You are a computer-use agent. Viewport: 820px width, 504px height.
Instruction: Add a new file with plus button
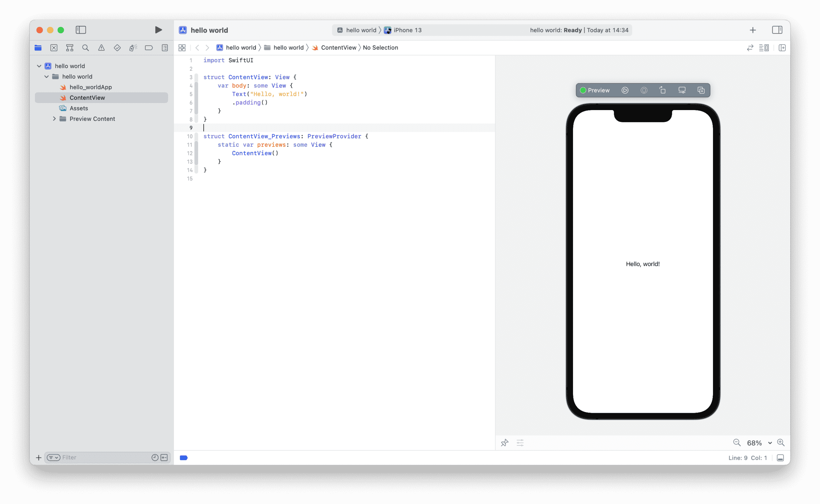tap(39, 458)
